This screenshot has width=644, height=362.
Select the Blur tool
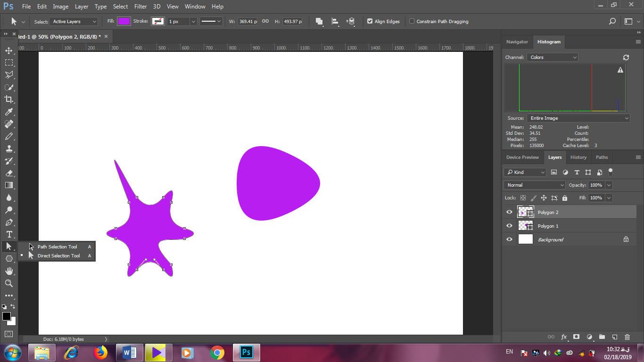(9, 197)
